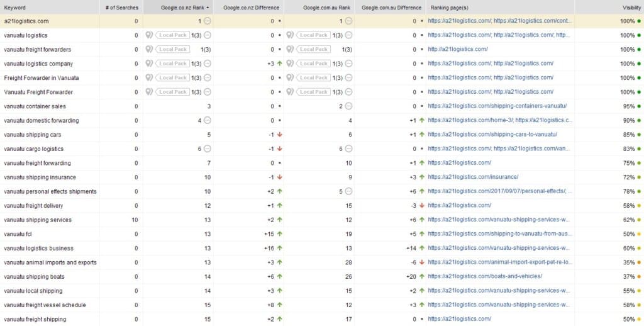Sort by the Keyword column header
The height and width of the screenshot is (326, 644).
pyautogui.click(x=50, y=8)
